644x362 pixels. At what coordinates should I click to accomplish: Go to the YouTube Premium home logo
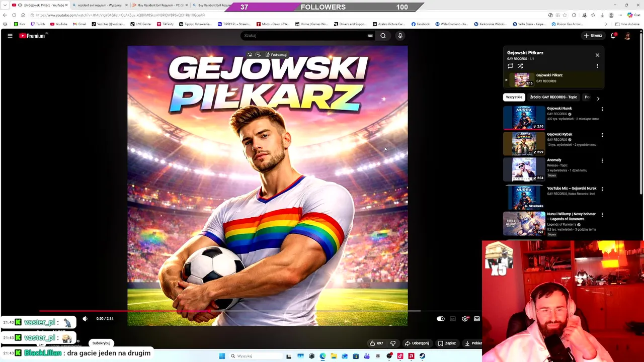point(32,36)
